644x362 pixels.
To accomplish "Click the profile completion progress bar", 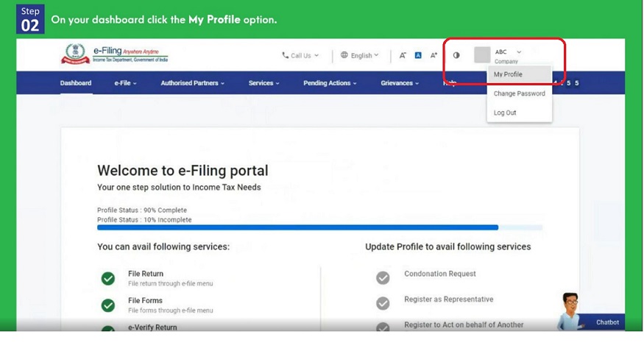I will click(x=298, y=227).
